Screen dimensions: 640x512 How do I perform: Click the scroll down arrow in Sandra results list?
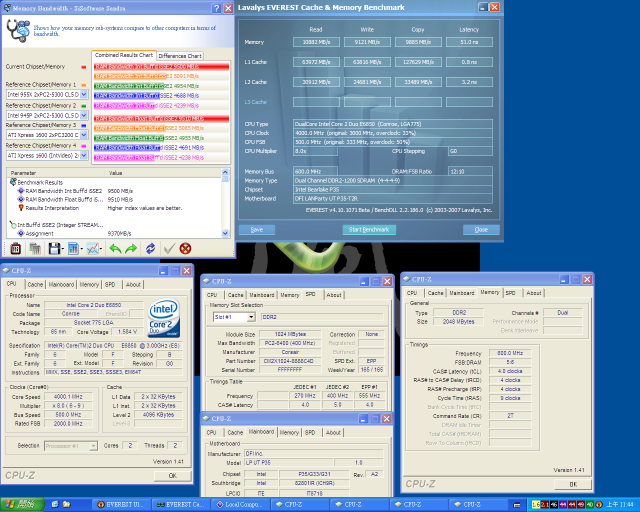(225, 233)
